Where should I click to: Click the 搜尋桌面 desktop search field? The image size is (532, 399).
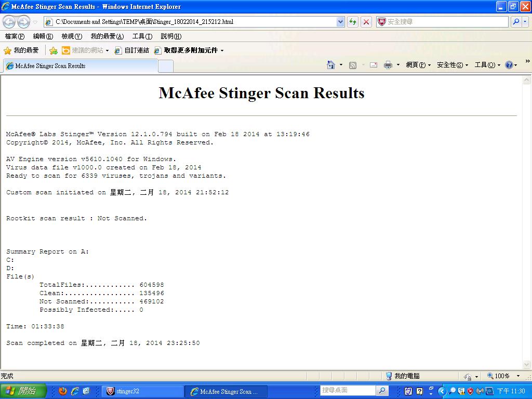tap(348, 391)
